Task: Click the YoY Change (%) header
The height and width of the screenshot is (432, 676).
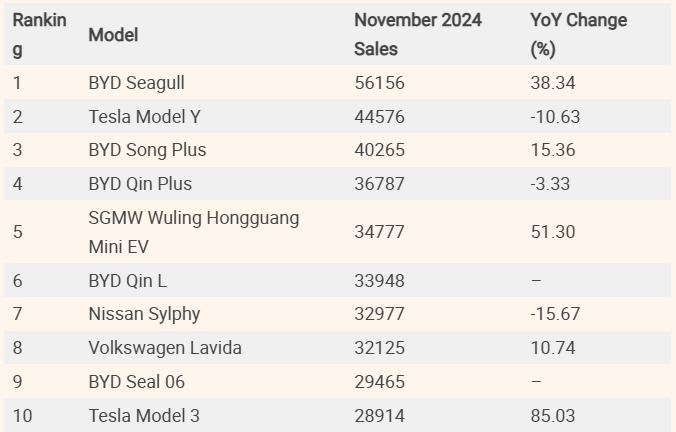Action: point(578,34)
